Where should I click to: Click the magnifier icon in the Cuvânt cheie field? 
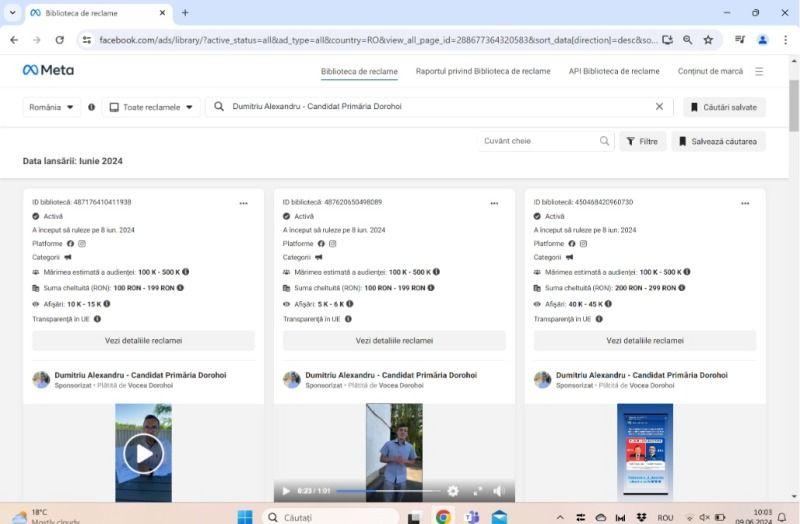pyautogui.click(x=604, y=142)
